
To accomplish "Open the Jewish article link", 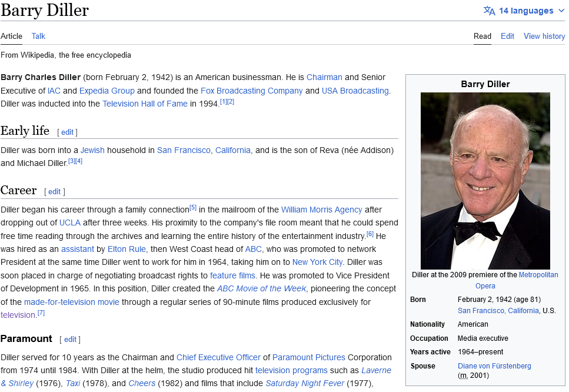I will tap(92, 150).
